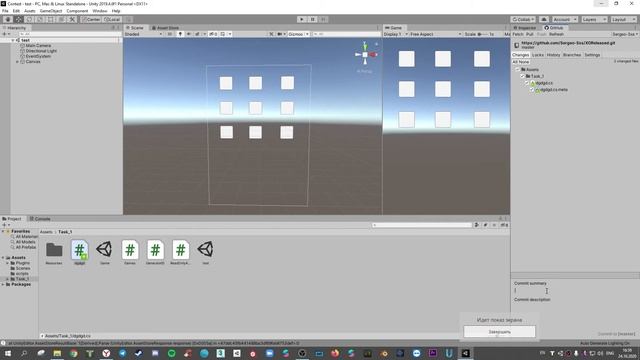The width and height of the screenshot is (640, 360).
Task: Select the Game scene asset
Action: coord(105,253)
